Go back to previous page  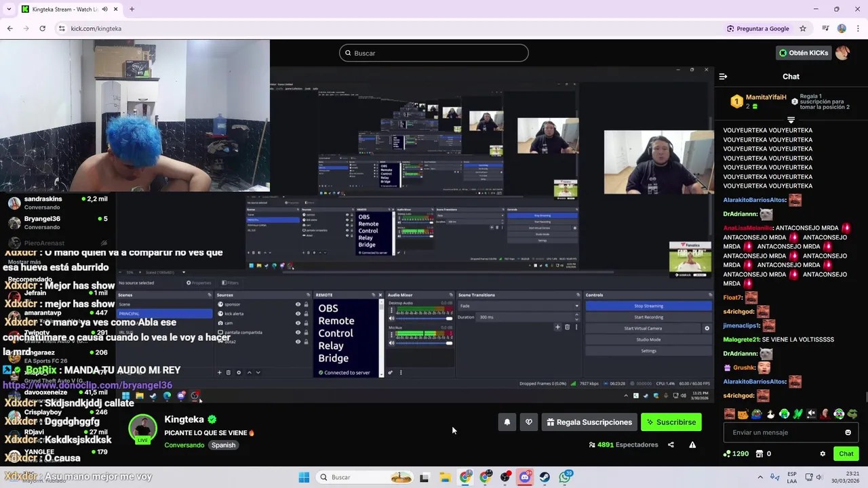click(x=9, y=28)
